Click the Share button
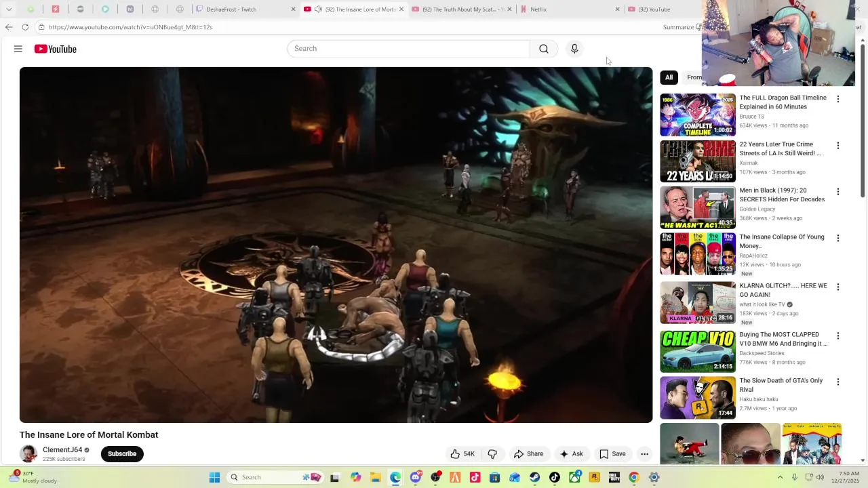This screenshot has width=868, height=488. pyautogui.click(x=529, y=454)
